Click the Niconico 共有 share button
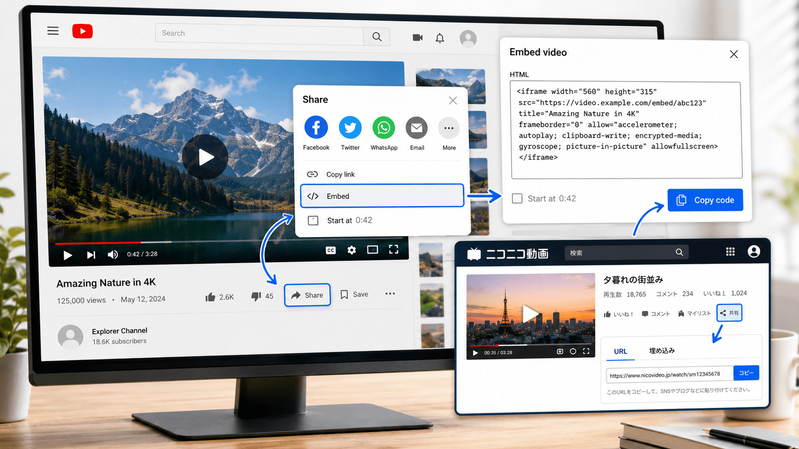The image size is (799, 449). [x=729, y=313]
